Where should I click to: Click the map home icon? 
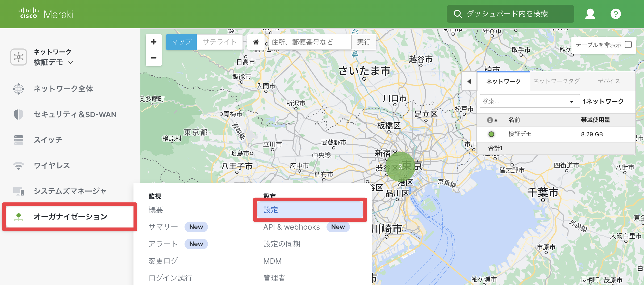pyautogui.click(x=256, y=42)
